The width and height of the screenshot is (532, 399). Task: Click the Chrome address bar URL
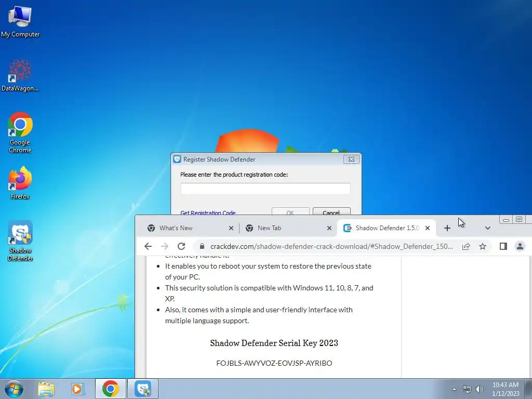point(331,246)
